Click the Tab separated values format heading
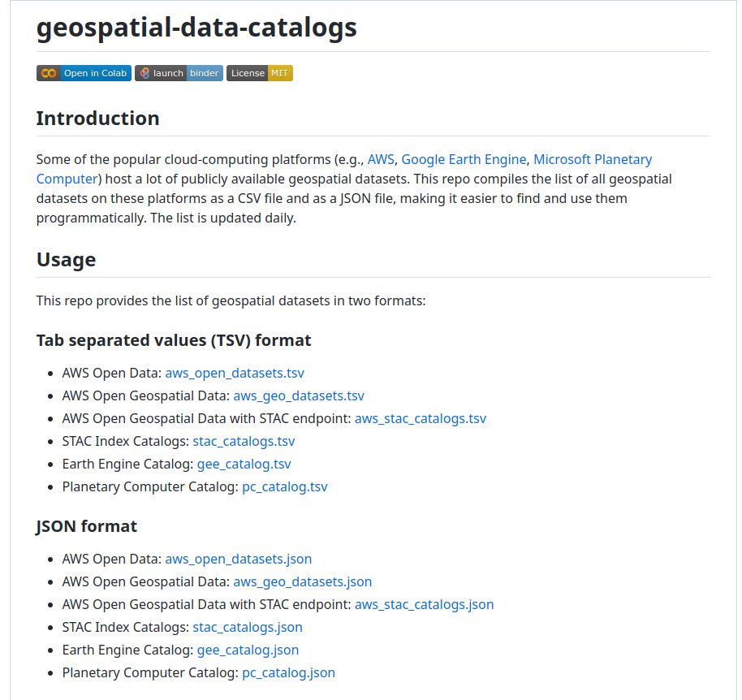 pos(174,340)
